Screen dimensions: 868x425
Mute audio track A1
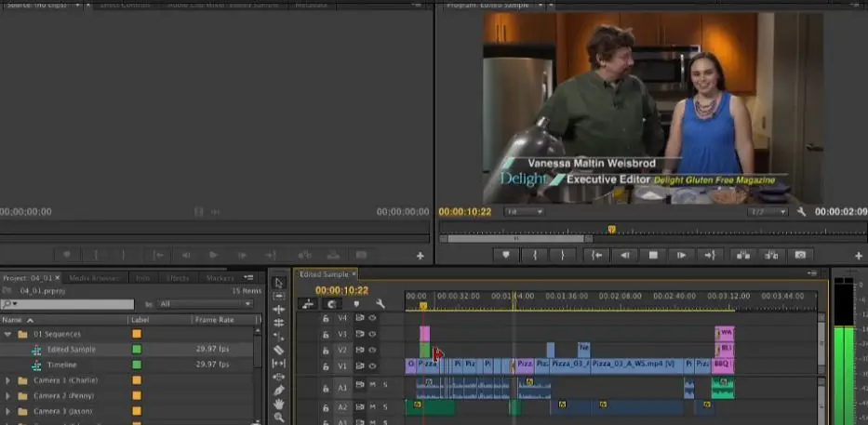[372, 385]
